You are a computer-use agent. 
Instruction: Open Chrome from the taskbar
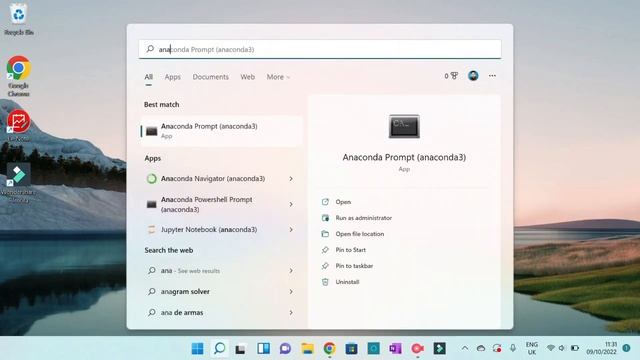point(329,349)
